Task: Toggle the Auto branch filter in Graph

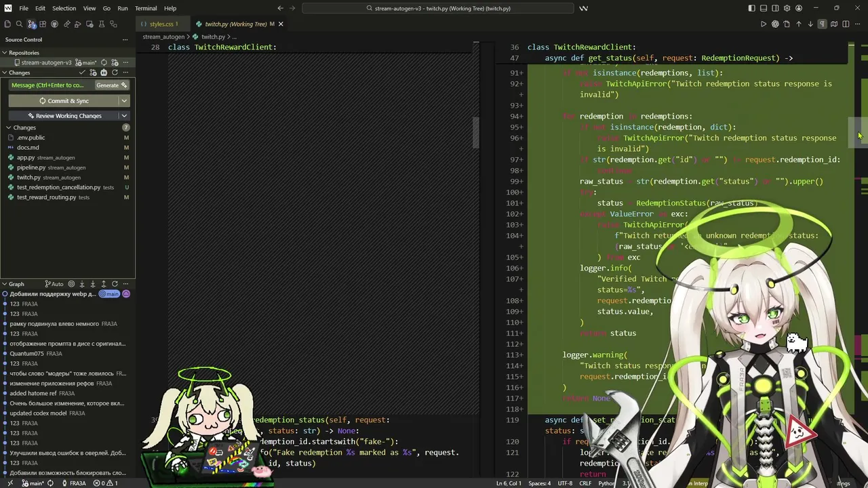Action: (x=54, y=284)
